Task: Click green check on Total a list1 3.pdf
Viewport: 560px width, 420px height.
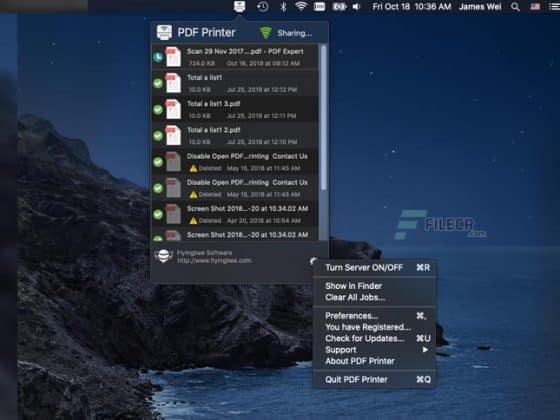Action: 158,110
